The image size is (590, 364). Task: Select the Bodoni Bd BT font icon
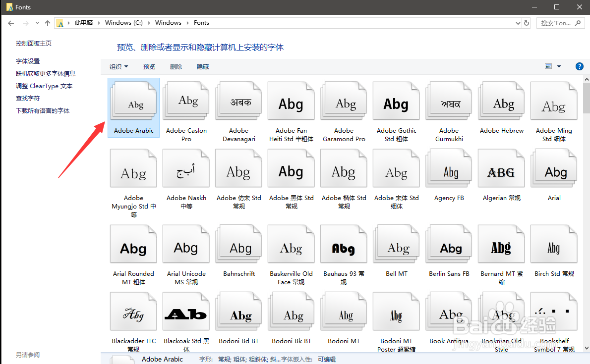238,312
